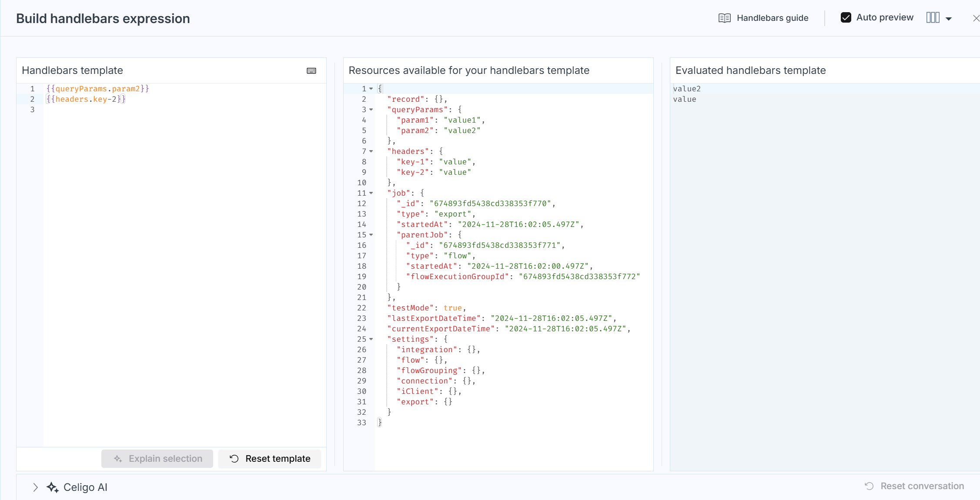Click "param2": "value2" in resources
980x500 pixels.
438,130
